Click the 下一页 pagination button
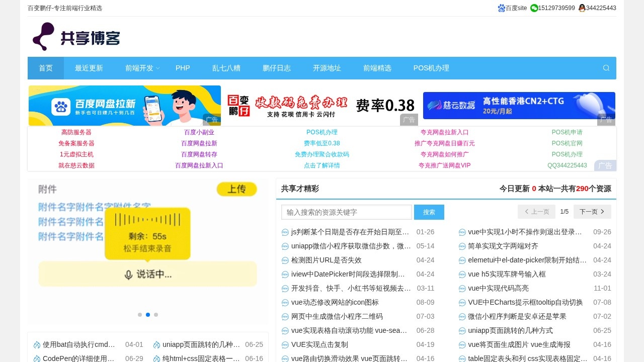Image resolution: width=644 pixels, height=362 pixels. click(592, 212)
